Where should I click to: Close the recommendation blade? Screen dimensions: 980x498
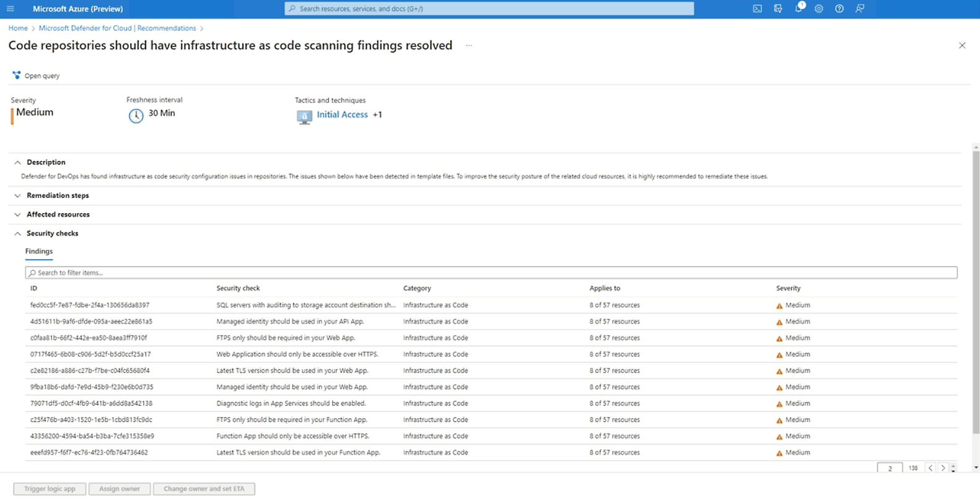point(962,45)
